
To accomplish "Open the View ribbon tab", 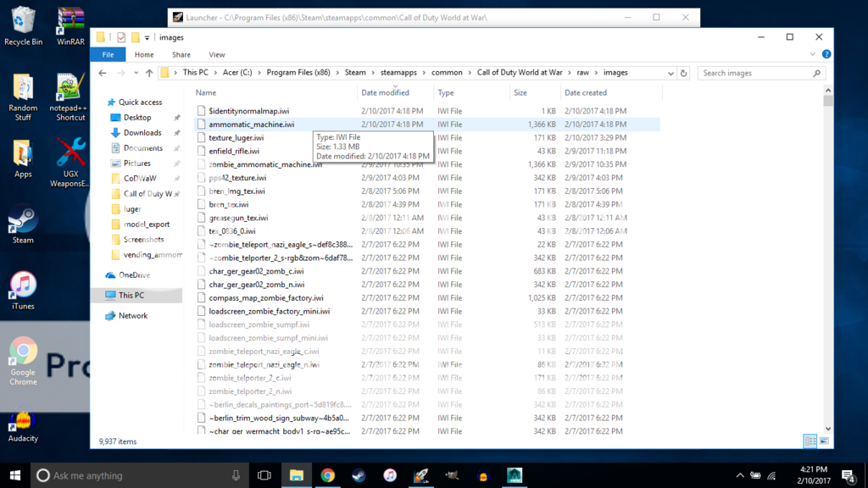I will [216, 55].
